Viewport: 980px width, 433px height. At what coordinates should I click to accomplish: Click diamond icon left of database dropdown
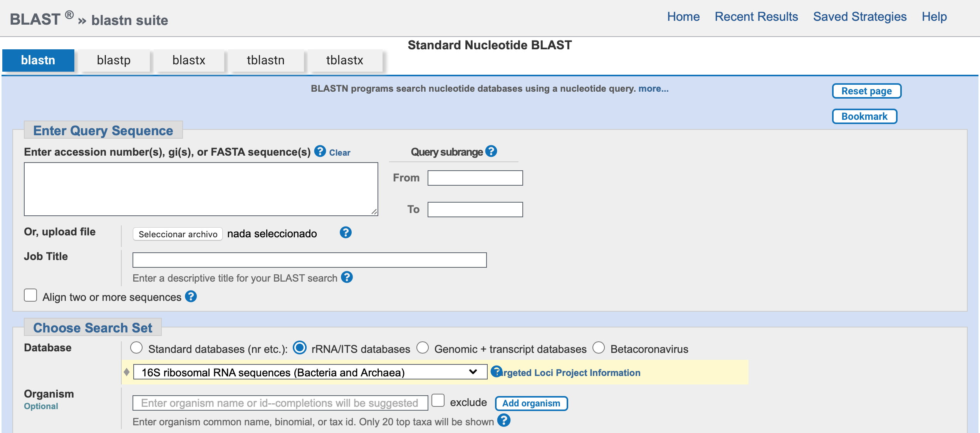pyautogui.click(x=126, y=372)
